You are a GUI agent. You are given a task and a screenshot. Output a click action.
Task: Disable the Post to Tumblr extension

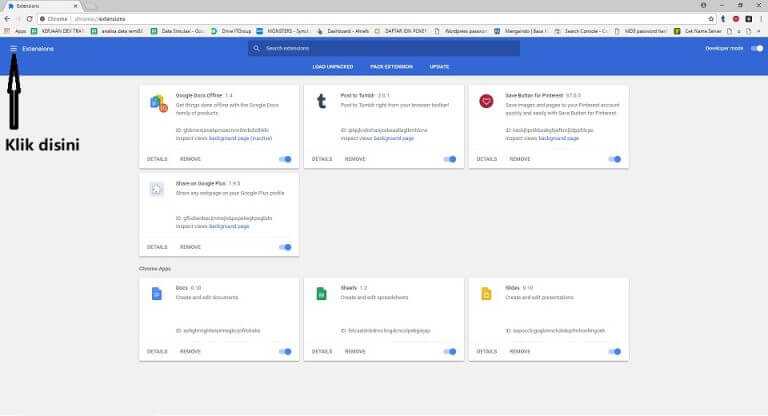click(451, 159)
